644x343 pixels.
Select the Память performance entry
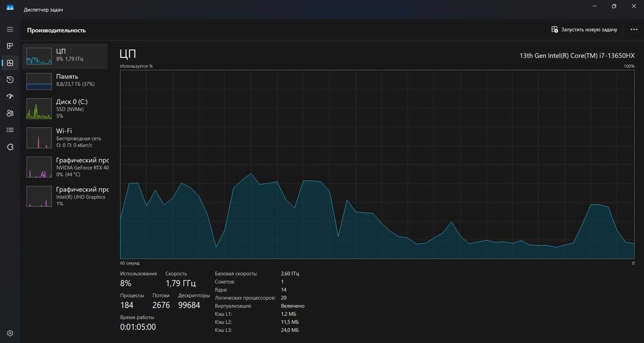[x=65, y=81]
